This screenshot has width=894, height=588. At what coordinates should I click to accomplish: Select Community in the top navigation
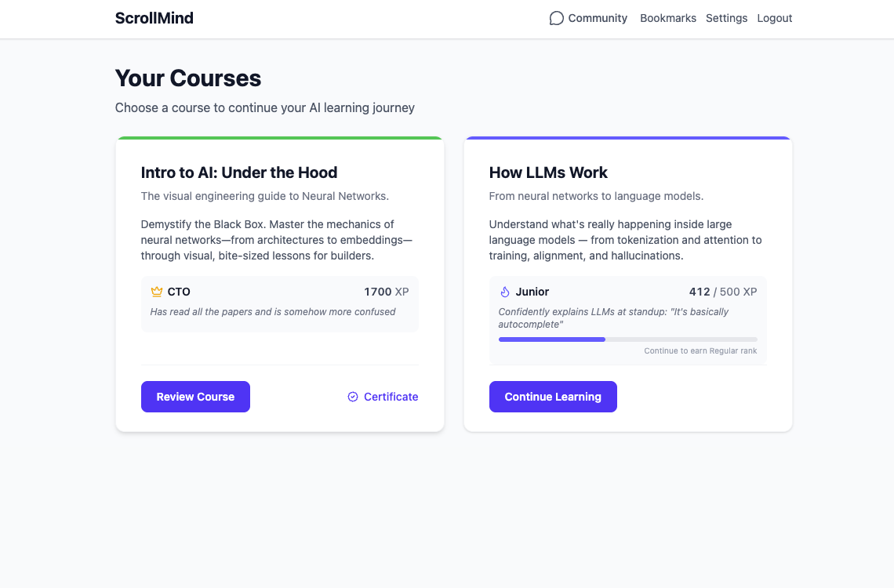pos(597,18)
